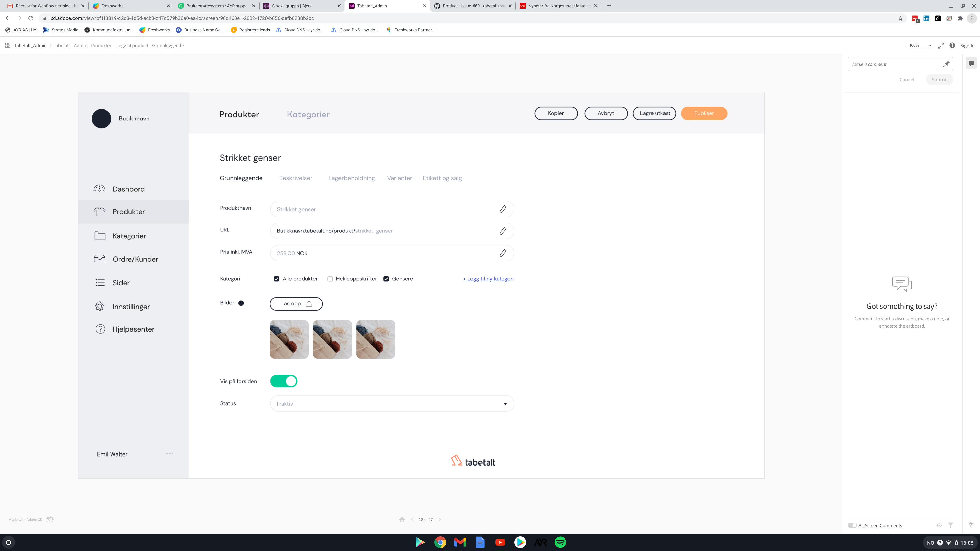980x551 pixels.
Task: Open Hjelpesenter via the question mark icon
Action: click(x=100, y=329)
